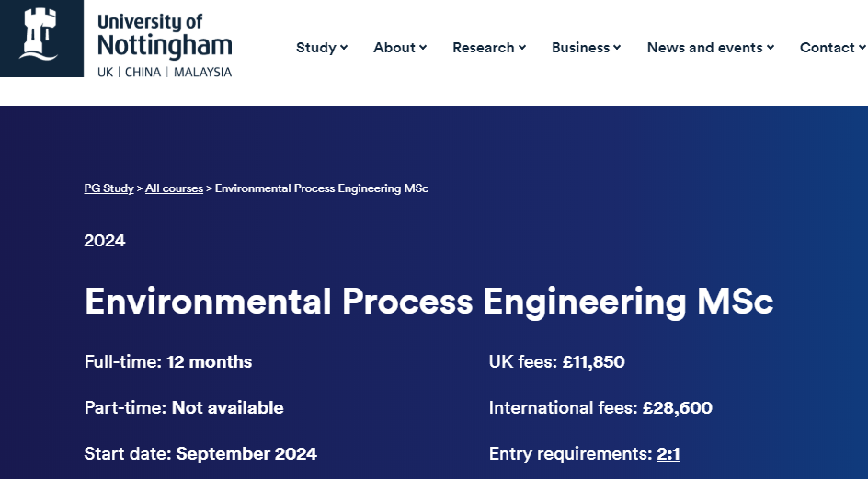
Task: Click the University of Nottingham wordmark
Action: coord(165,37)
